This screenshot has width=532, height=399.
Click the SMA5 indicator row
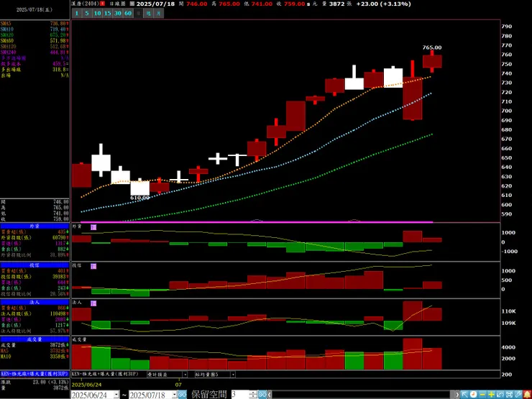[x=35, y=24]
